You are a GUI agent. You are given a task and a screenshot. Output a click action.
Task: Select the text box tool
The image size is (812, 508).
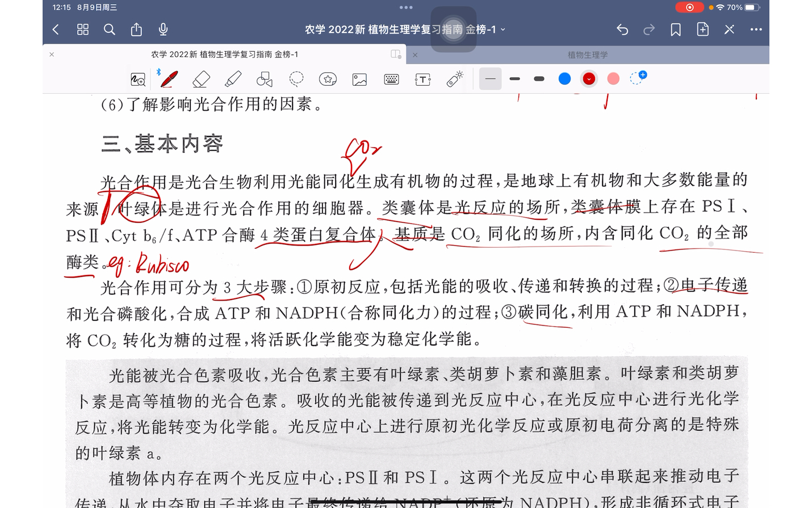(x=423, y=80)
